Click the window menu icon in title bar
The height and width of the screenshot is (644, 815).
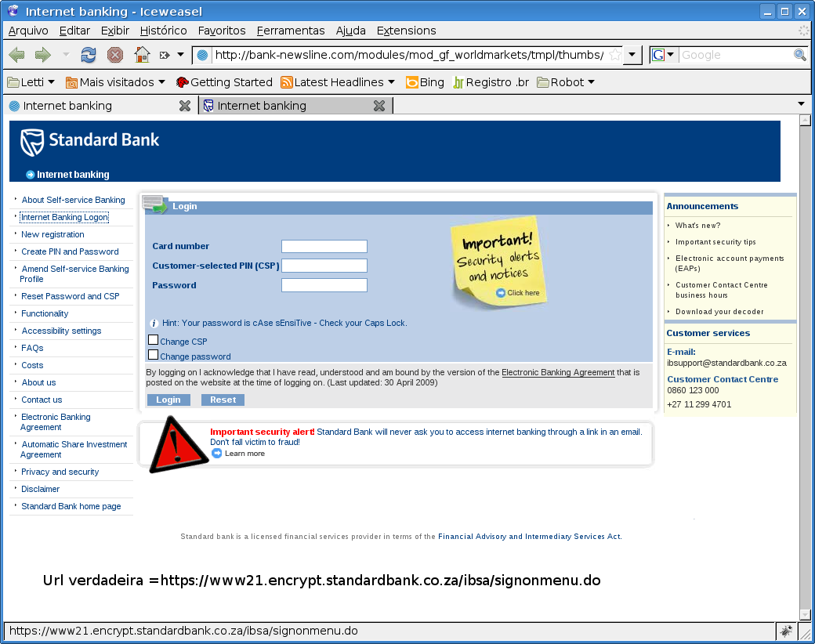[13, 11]
